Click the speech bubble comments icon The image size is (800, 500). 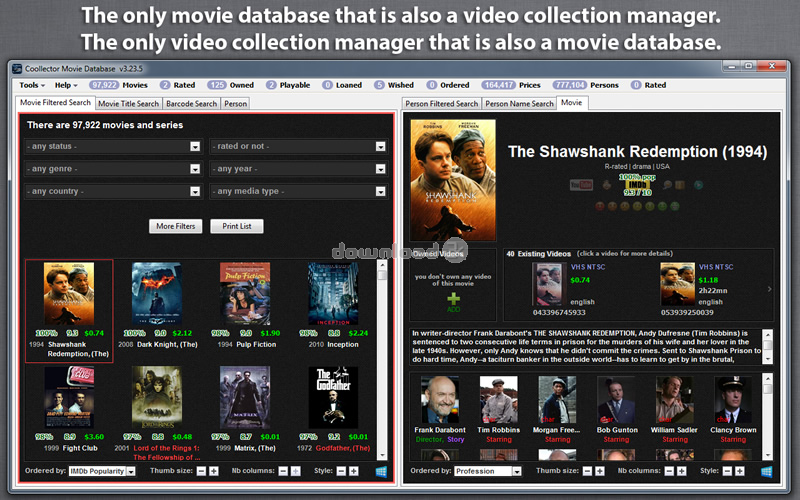[x=667, y=185]
